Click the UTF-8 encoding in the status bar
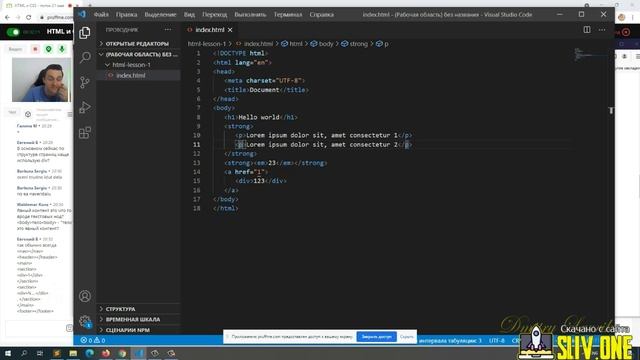 (496, 340)
